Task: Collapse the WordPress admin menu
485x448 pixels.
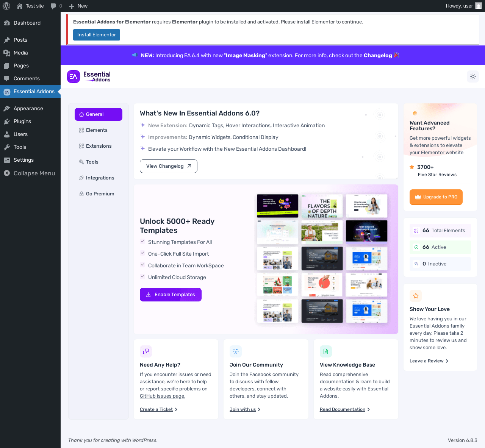Action: (x=30, y=173)
